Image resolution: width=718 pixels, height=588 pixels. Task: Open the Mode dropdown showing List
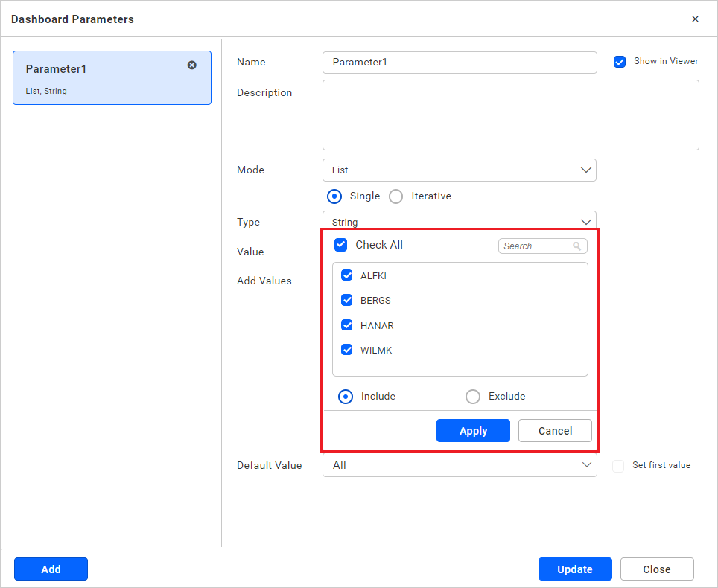coord(459,170)
